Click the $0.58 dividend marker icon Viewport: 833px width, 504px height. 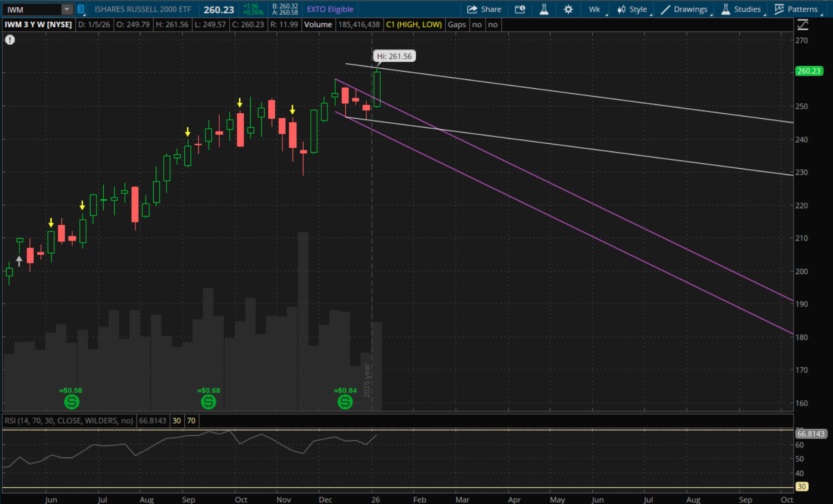(72, 402)
